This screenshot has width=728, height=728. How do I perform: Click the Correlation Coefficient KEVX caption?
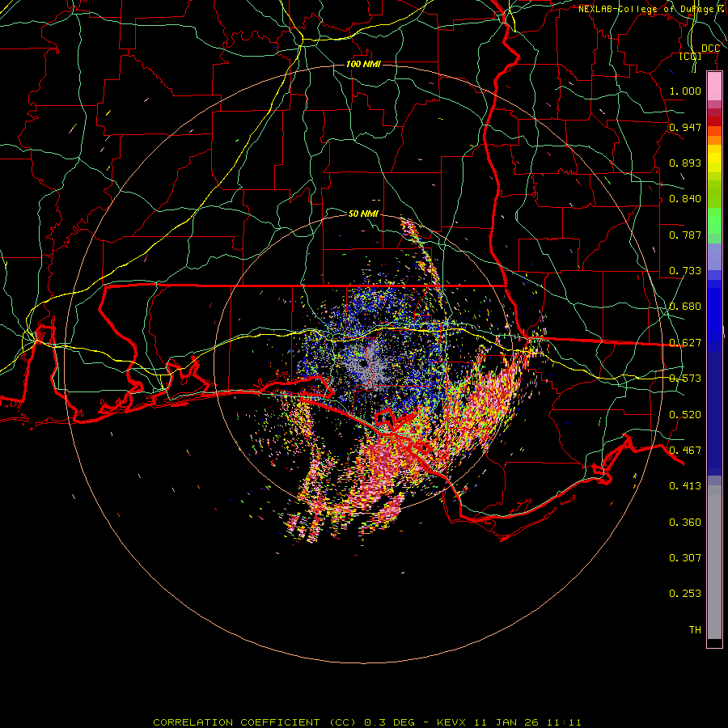(x=366, y=722)
